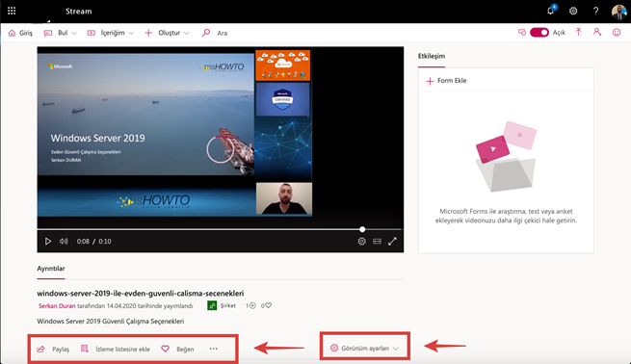The height and width of the screenshot is (364, 631).
Task: Go to the Giriş home menu item
Action: tap(20, 33)
